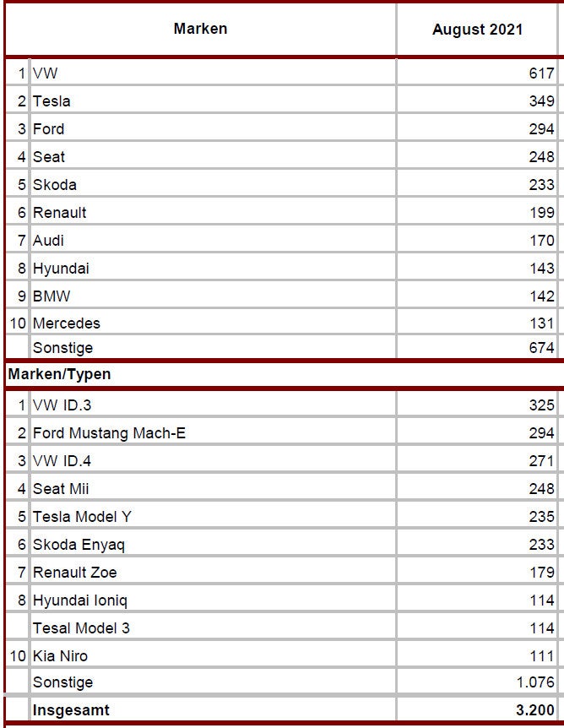The height and width of the screenshot is (728, 564).
Task: Select the Hyundai brand cell
Action: 214,268
